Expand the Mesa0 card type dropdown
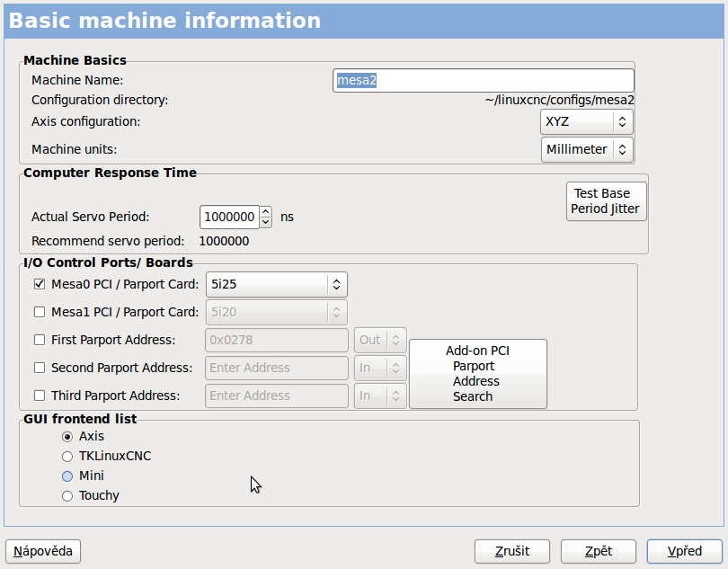The height and width of the screenshot is (569, 728). (276, 285)
